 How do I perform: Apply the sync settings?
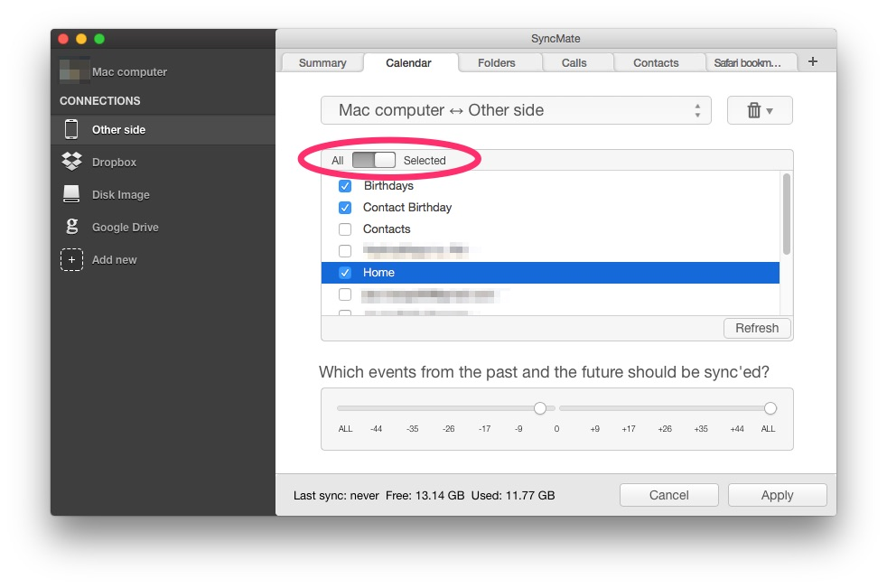click(x=778, y=495)
